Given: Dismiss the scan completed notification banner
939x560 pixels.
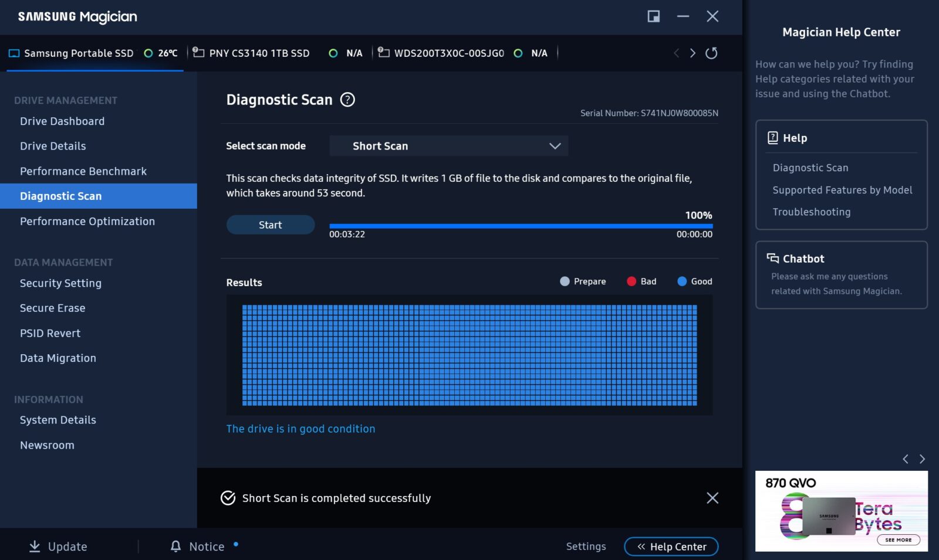Looking at the screenshot, I should [x=712, y=498].
